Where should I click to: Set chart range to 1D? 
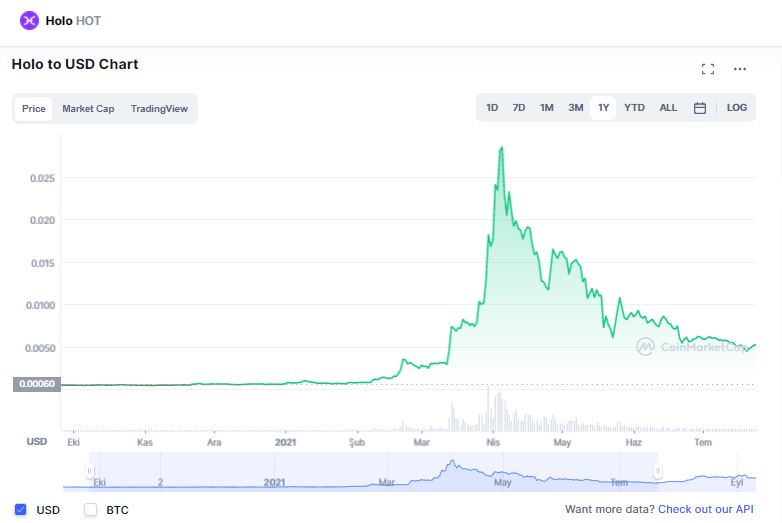(x=492, y=108)
